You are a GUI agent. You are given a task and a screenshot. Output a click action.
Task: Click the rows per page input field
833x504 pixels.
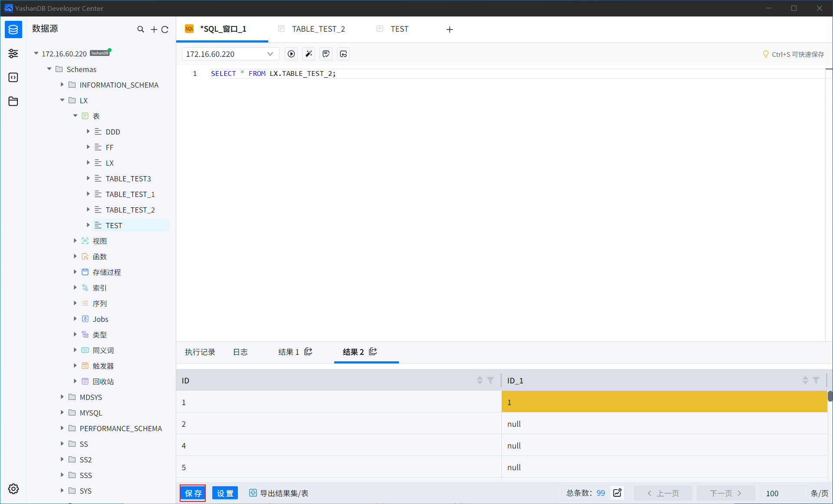point(783,493)
